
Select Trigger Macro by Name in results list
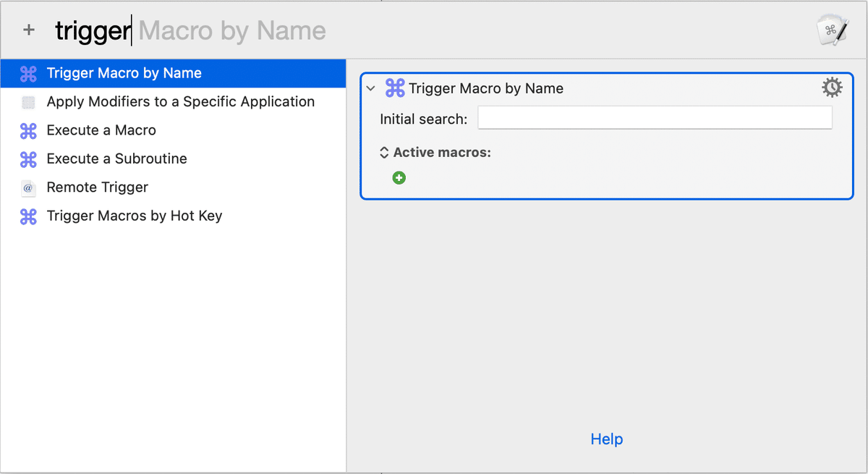coord(174,73)
